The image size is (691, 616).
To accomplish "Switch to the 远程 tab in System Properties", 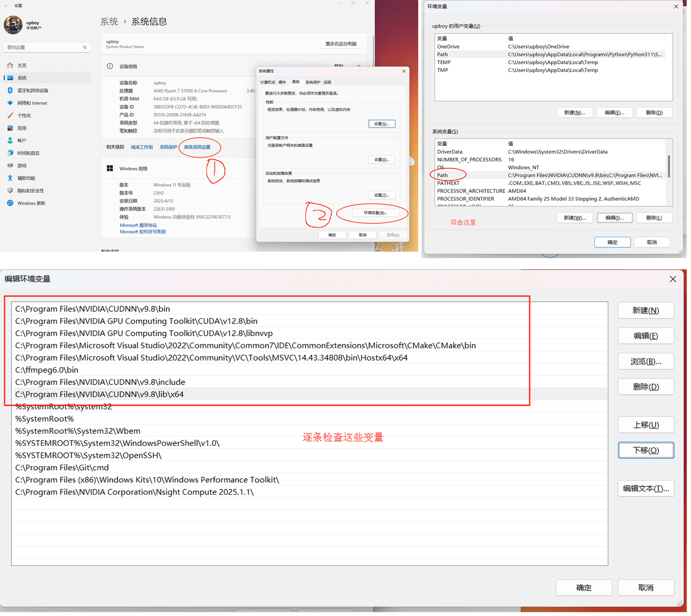I will (x=327, y=82).
